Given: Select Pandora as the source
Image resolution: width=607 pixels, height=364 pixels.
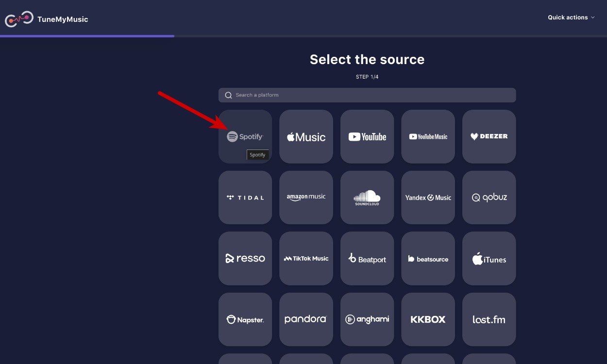Looking at the screenshot, I should (306, 319).
